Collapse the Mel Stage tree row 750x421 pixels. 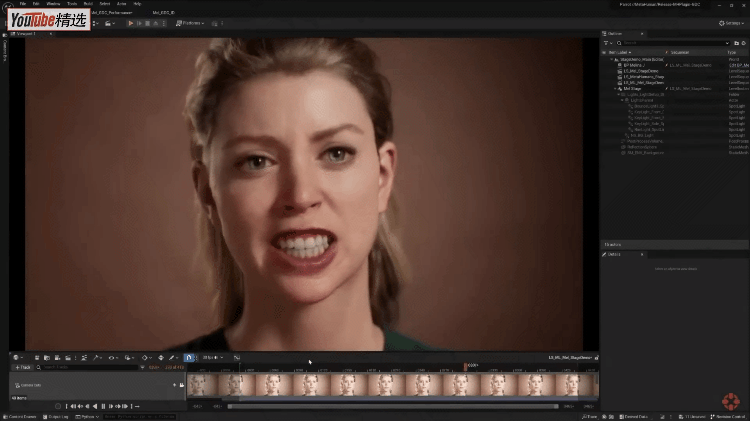(x=616, y=89)
